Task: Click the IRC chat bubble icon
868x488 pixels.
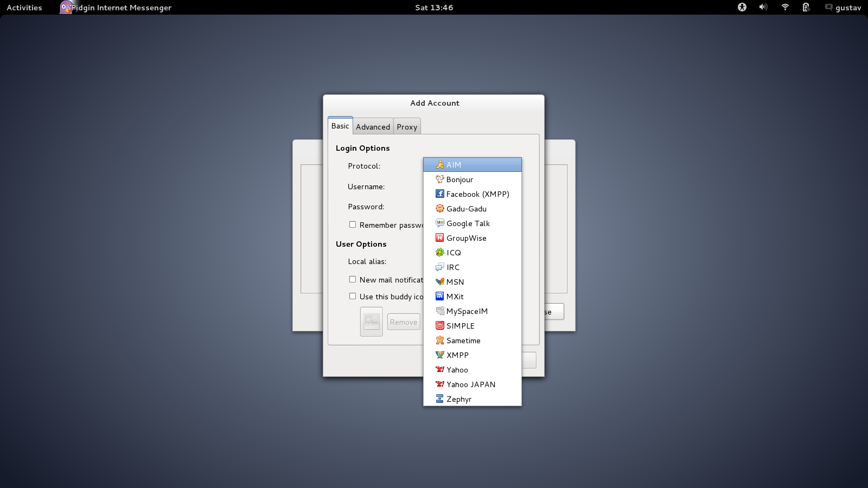Action: 440,267
